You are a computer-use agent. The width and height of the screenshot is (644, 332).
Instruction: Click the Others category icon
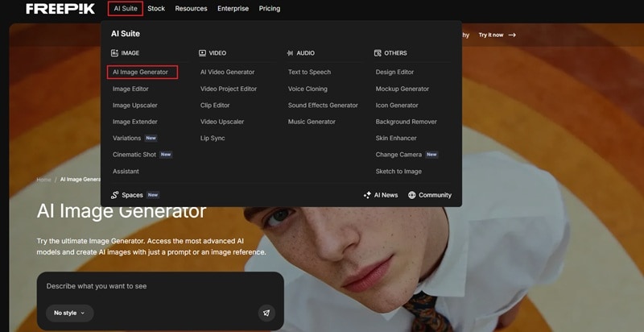pos(378,53)
